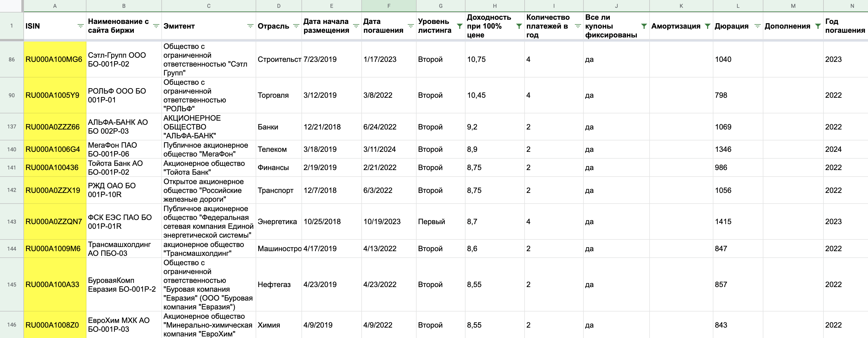This screenshot has width=868, height=338.
Task: Click yield cell 10,75
Action: (x=495, y=59)
